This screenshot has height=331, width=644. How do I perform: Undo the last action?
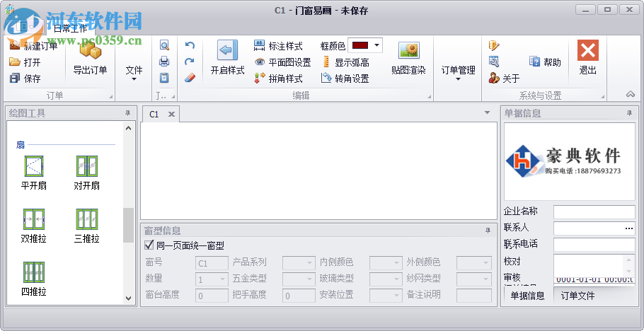190,45
